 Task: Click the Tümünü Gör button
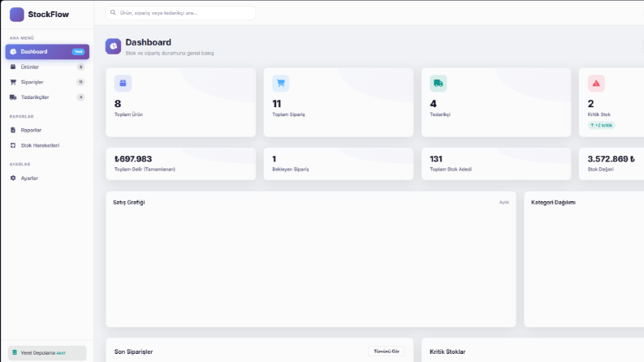pyautogui.click(x=387, y=351)
